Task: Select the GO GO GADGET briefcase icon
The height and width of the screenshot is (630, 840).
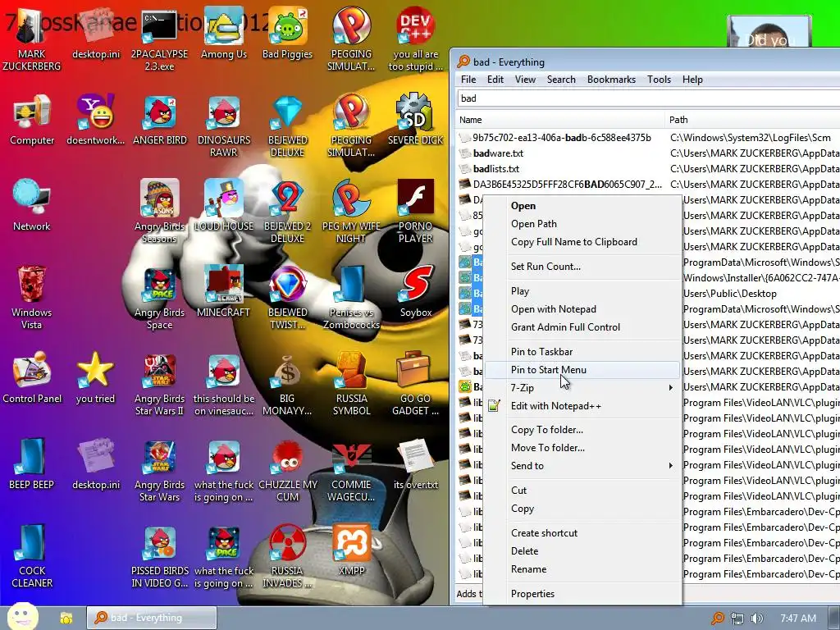Action: [416, 385]
